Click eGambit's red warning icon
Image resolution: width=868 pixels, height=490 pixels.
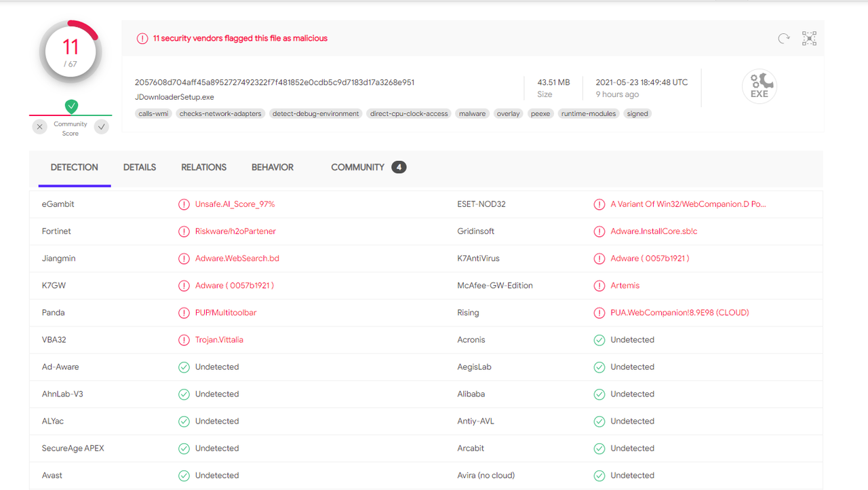(184, 204)
